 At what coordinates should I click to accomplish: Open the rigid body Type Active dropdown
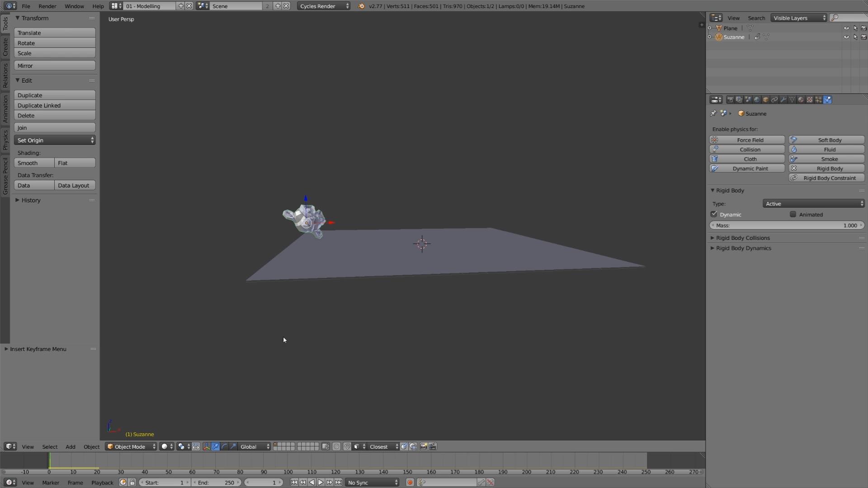click(x=814, y=204)
